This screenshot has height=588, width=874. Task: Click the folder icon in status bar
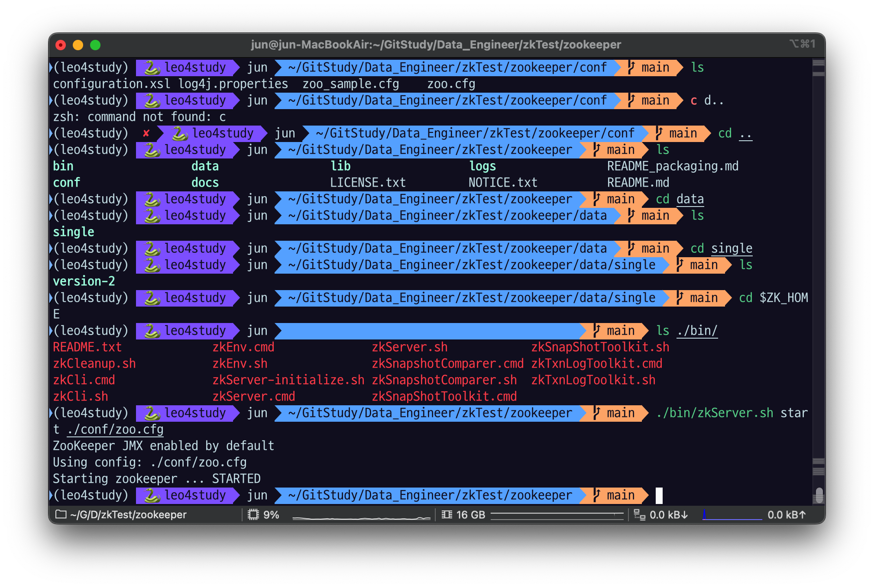pos(61,514)
